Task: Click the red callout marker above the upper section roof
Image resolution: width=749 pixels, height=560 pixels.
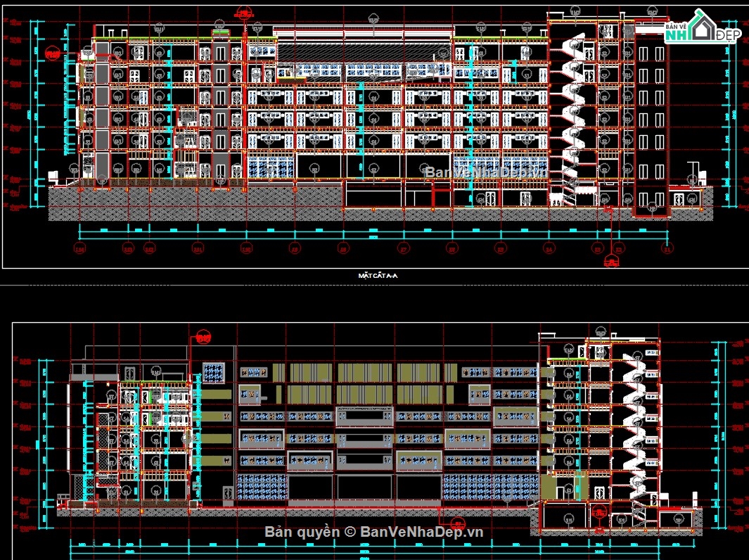Action: point(245,12)
